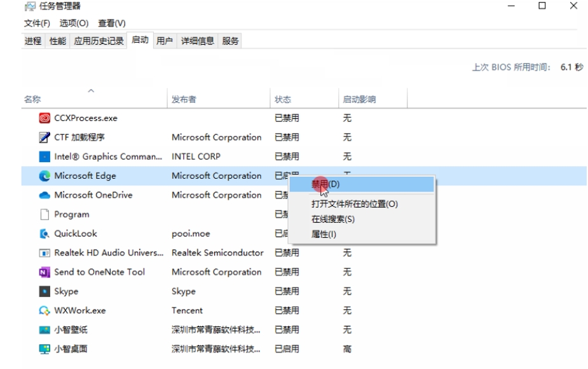Select the 小智壁纸 entry name

pyautogui.click(x=71, y=330)
